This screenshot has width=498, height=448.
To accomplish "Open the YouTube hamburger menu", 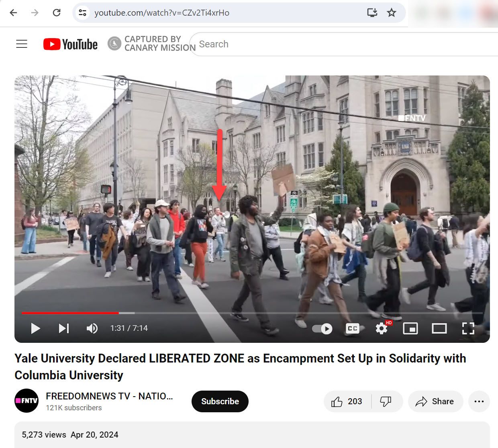I will pyautogui.click(x=22, y=44).
